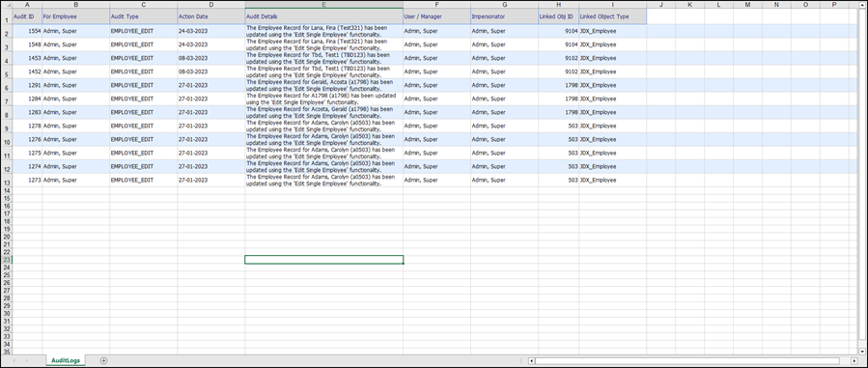
Task: Click the selected empty cell E23
Action: click(x=323, y=260)
